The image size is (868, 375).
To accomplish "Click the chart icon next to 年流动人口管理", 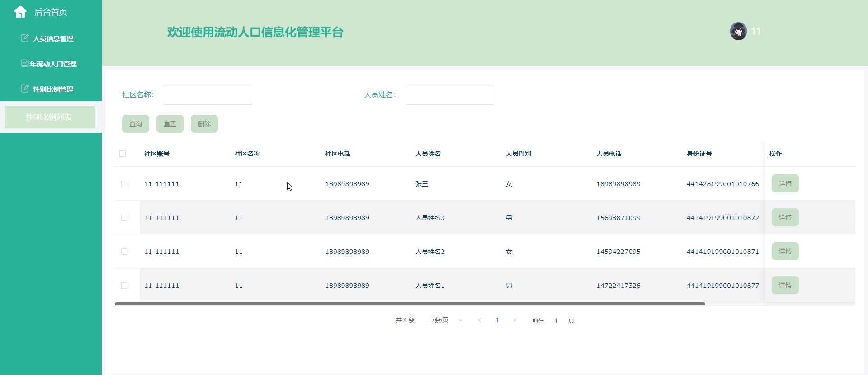I will point(25,63).
